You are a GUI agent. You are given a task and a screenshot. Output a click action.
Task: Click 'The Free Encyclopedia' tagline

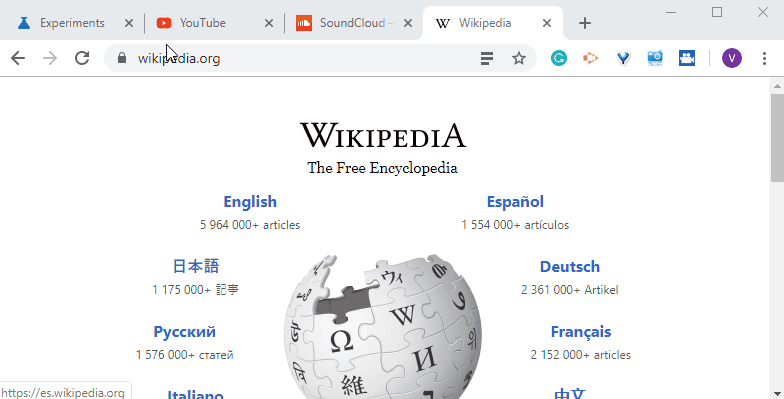[382, 168]
